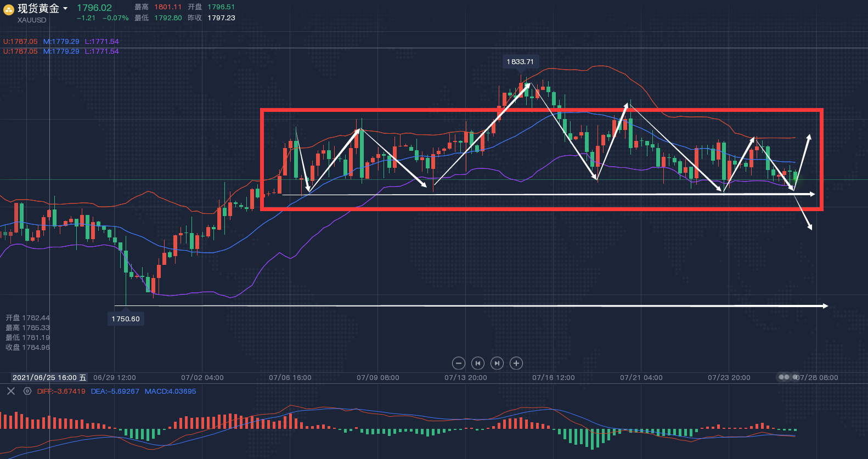Viewport: 868px width, 459px height.
Task: Click the current price 1796.02
Action: click(x=94, y=8)
